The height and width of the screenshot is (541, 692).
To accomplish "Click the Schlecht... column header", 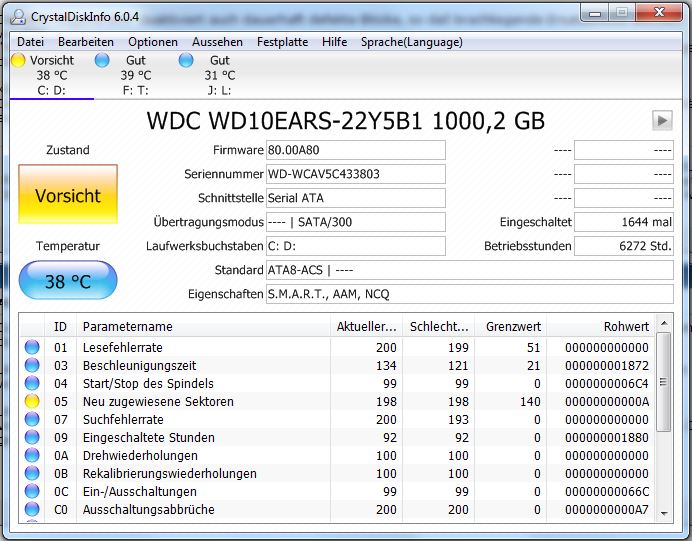I will click(x=438, y=327).
